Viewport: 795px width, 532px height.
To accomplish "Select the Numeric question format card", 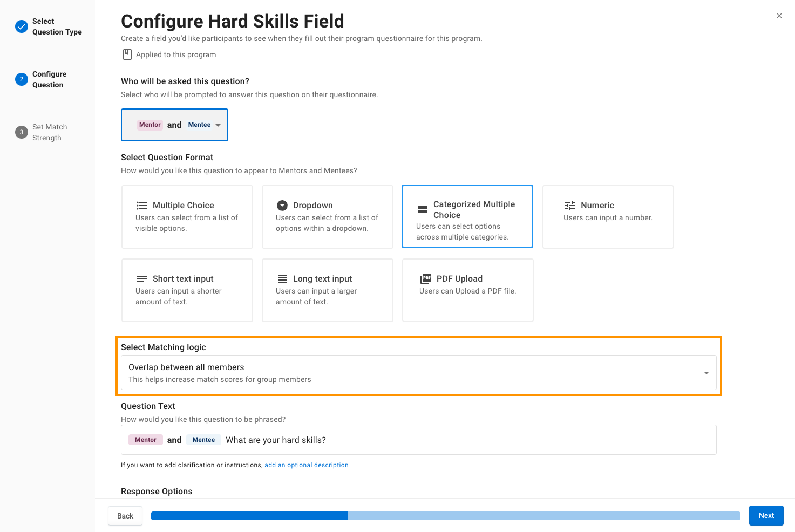I will [608, 217].
